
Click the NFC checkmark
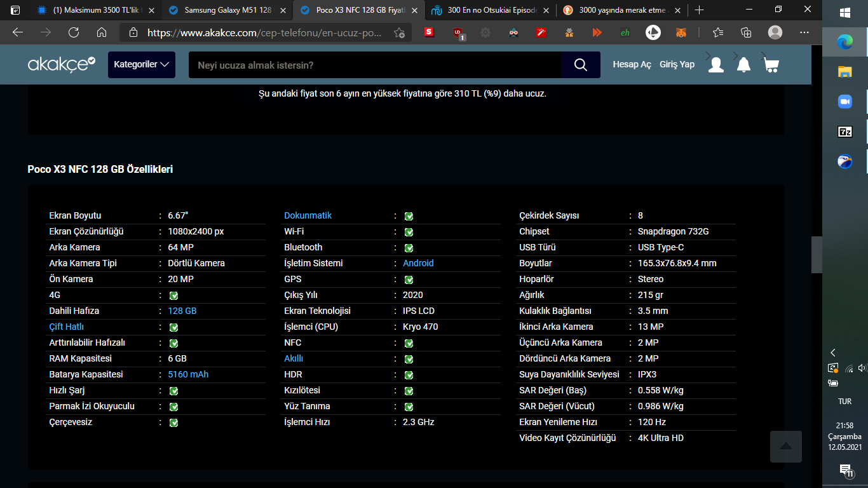click(x=409, y=343)
